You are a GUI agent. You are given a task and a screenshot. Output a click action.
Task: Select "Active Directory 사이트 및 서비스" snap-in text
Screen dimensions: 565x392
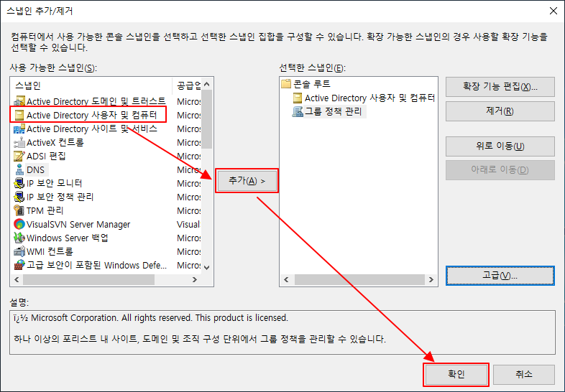92,129
